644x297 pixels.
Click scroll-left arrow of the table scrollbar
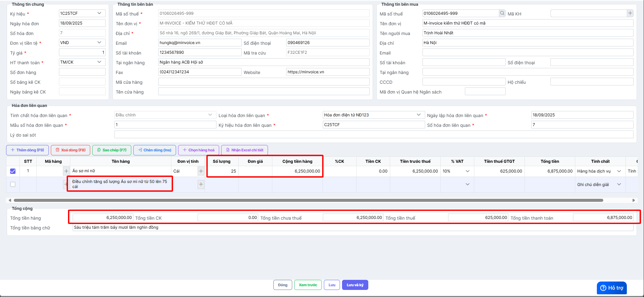(10, 200)
